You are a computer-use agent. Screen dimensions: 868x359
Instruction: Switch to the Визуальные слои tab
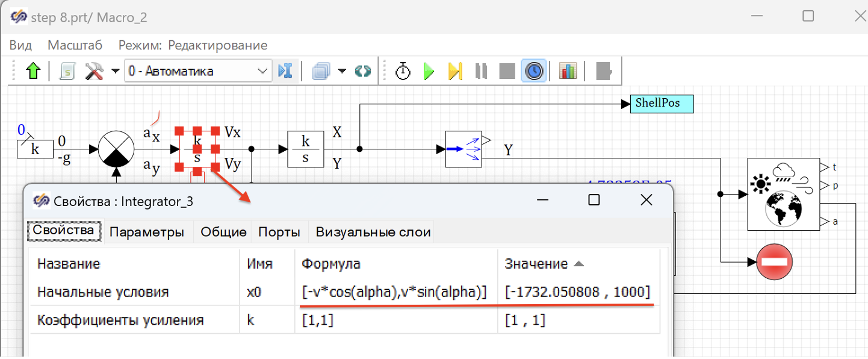tap(373, 232)
